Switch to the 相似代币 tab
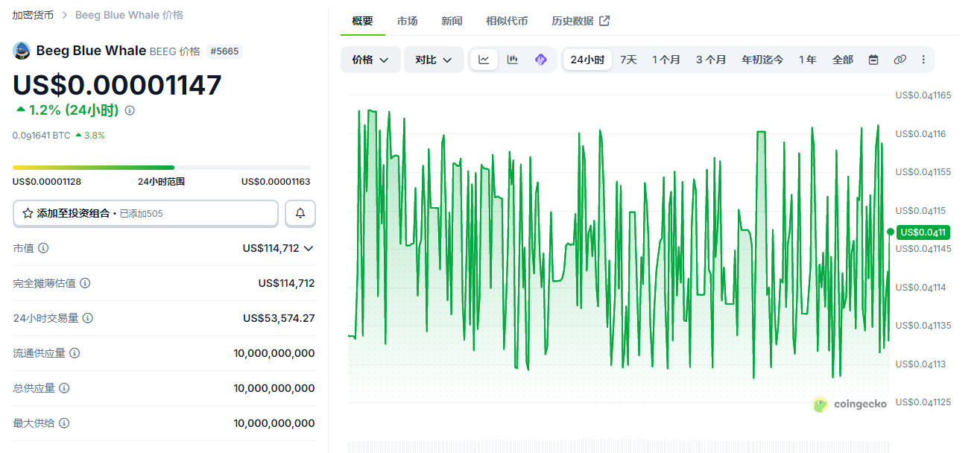This screenshot has width=980, height=453. pyautogui.click(x=507, y=21)
